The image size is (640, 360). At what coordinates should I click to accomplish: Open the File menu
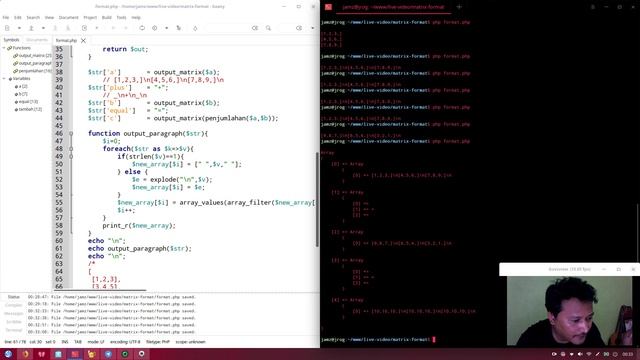coord(6,18)
